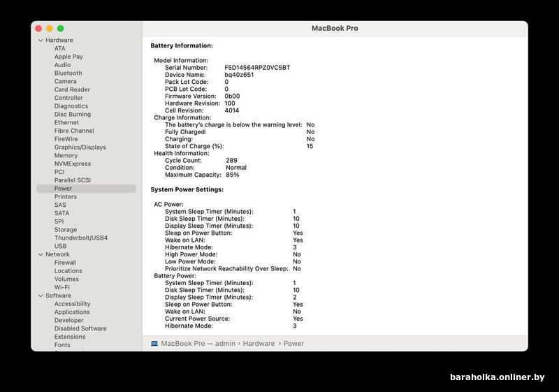The height and width of the screenshot is (392, 559).
Task: Collapse the Hardware section chevron
Action: [x=41, y=41]
